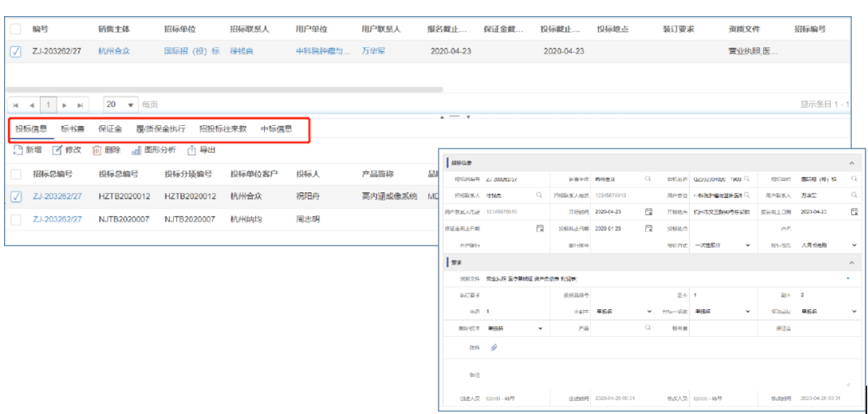Uncheck the HZTB2020012 row checkbox
This screenshot has height=414, width=868.
15,196
